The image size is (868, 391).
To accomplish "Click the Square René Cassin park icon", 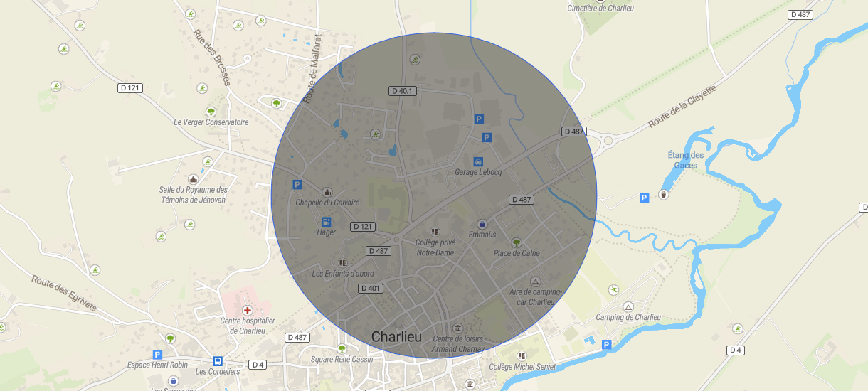I will [x=342, y=348].
